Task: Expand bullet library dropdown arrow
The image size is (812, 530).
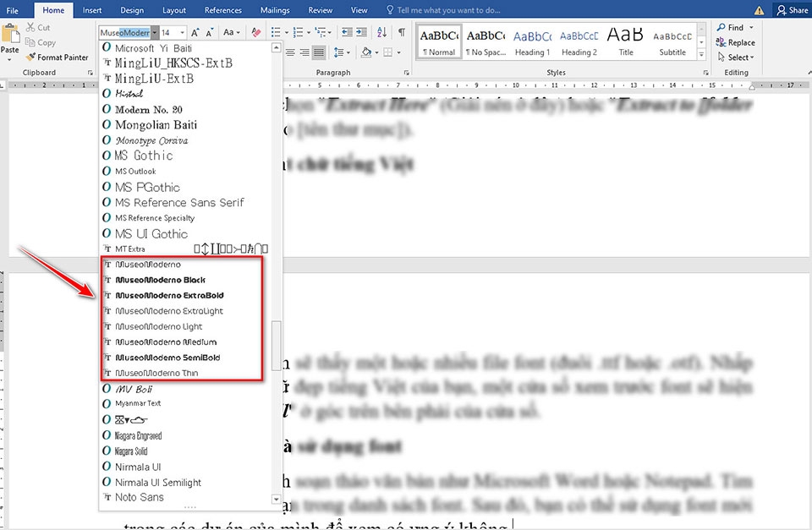Action: click(287, 33)
